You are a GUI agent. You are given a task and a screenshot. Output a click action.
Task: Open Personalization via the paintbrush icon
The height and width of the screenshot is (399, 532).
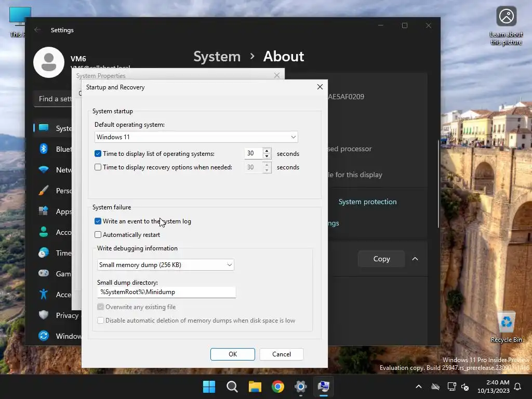(x=44, y=191)
